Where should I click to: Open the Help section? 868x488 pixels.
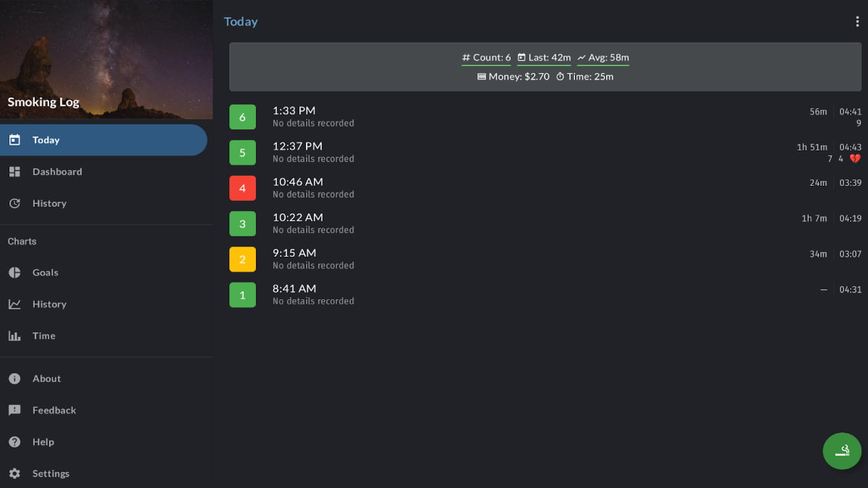pyautogui.click(x=43, y=442)
